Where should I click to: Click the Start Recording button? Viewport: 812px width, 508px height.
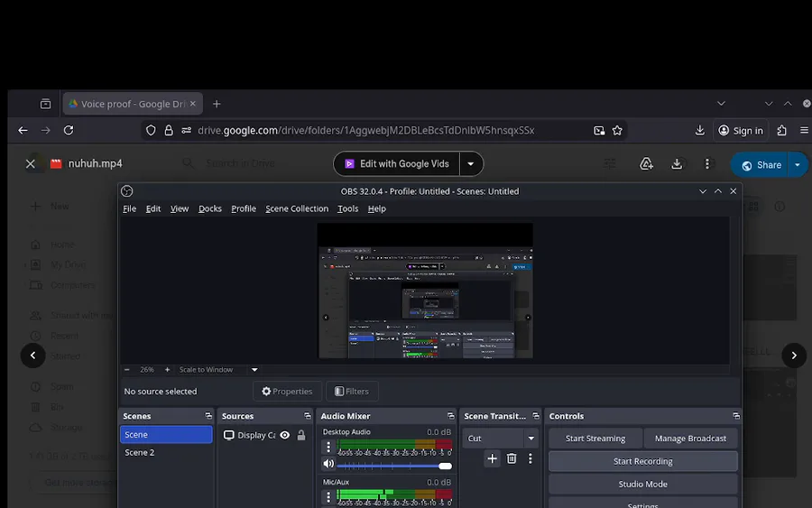(642, 461)
